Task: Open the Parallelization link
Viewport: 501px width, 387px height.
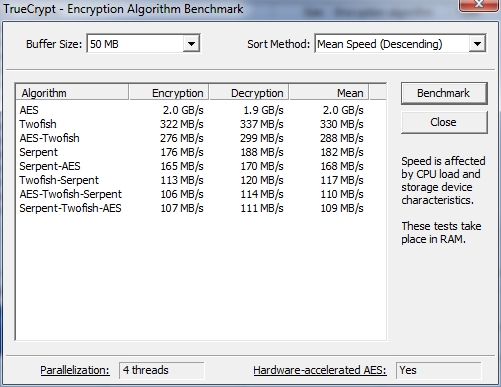Action: [x=75, y=370]
